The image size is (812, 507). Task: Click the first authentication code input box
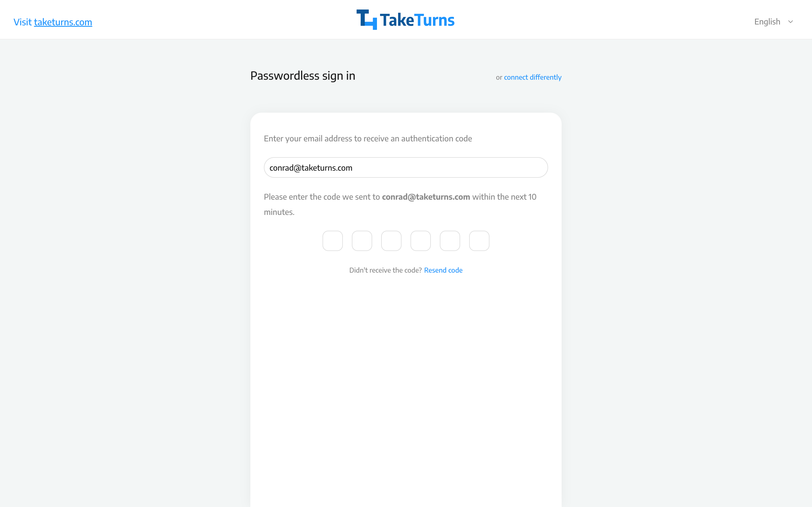[332, 241]
